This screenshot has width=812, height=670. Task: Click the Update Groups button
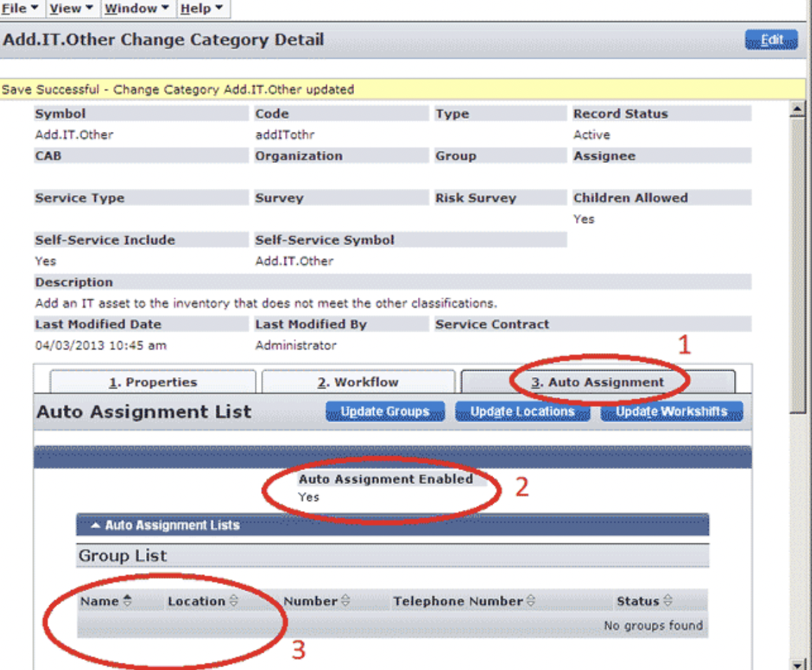(x=385, y=412)
